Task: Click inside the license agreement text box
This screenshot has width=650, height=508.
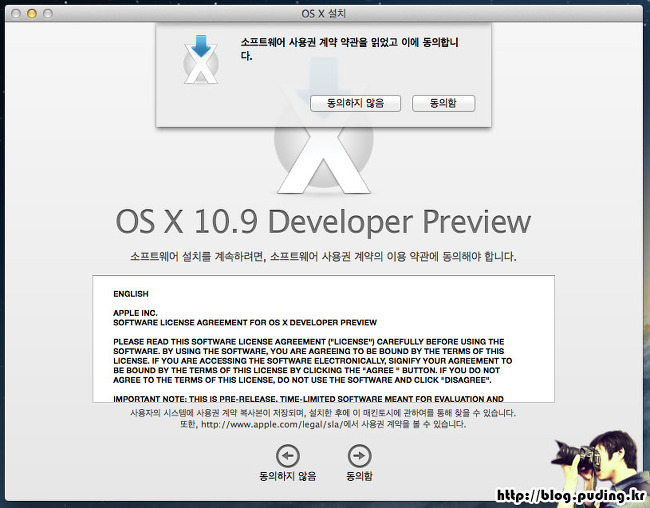Action: (323, 338)
